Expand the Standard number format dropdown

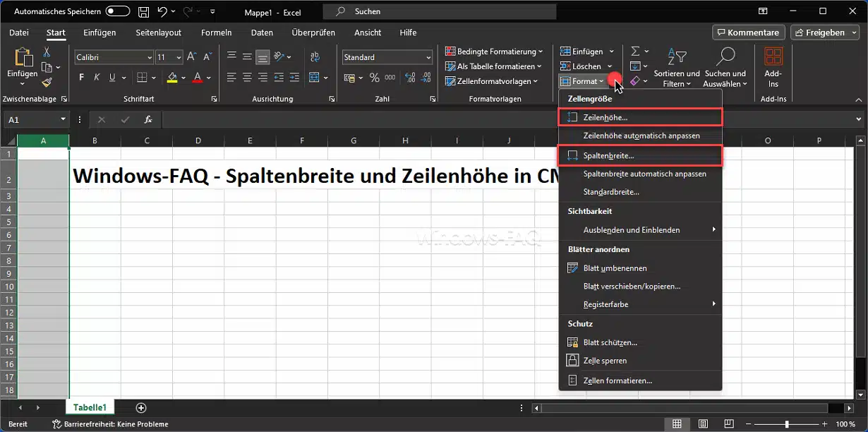tap(428, 58)
